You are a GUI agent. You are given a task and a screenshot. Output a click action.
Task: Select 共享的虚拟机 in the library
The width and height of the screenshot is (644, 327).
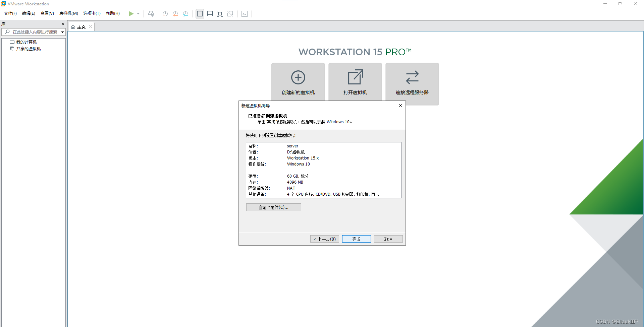[28, 49]
